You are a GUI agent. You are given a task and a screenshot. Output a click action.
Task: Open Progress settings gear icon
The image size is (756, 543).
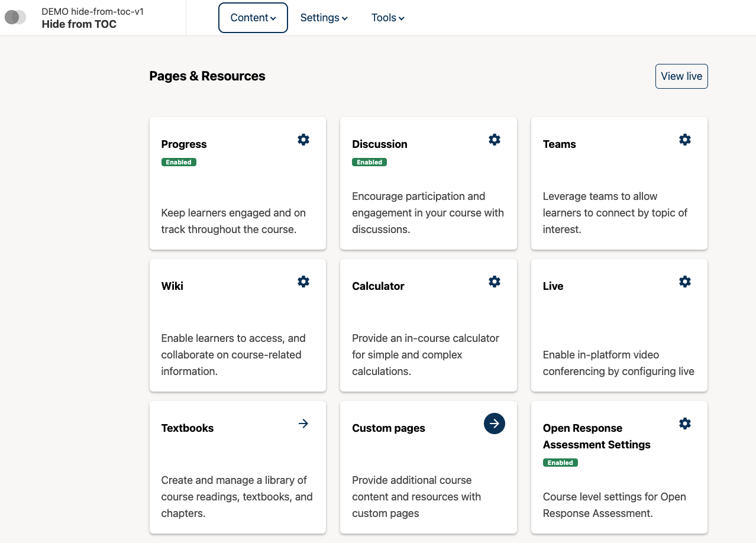(x=303, y=140)
